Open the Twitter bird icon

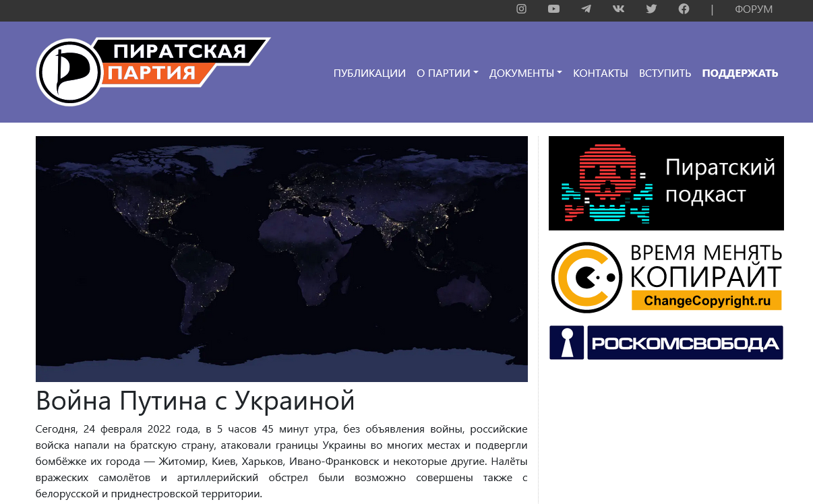pos(651,9)
